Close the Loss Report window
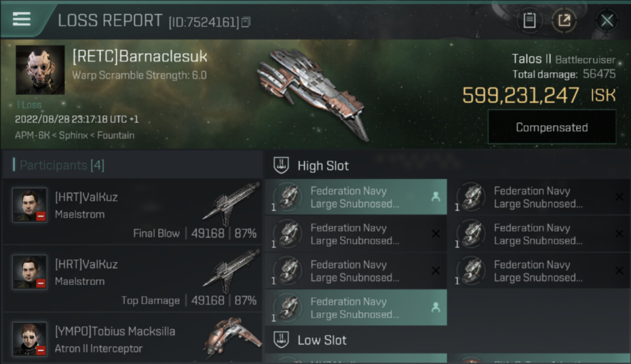This screenshot has height=364, width=631. click(607, 20)
